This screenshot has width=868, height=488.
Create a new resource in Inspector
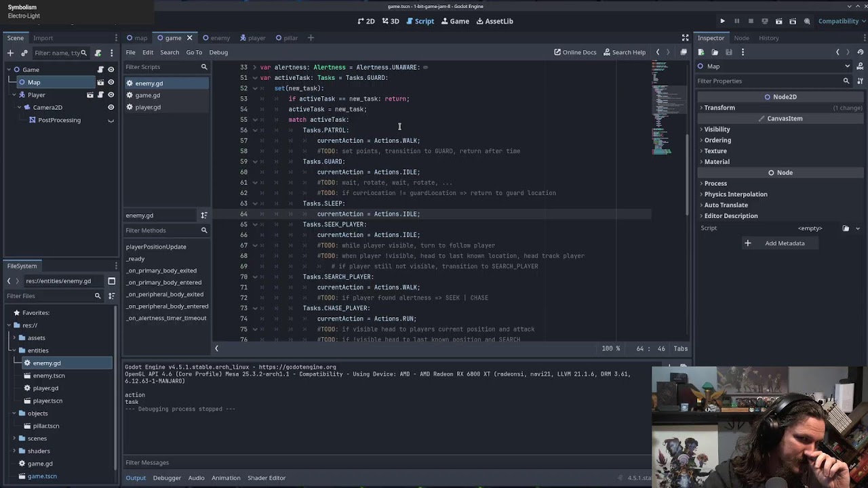coord(701,52)
